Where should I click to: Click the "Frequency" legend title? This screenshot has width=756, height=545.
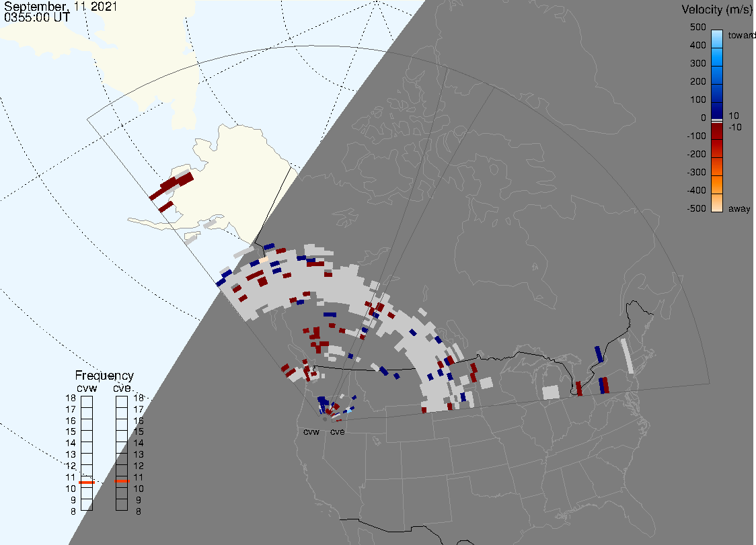coord(104,376)
